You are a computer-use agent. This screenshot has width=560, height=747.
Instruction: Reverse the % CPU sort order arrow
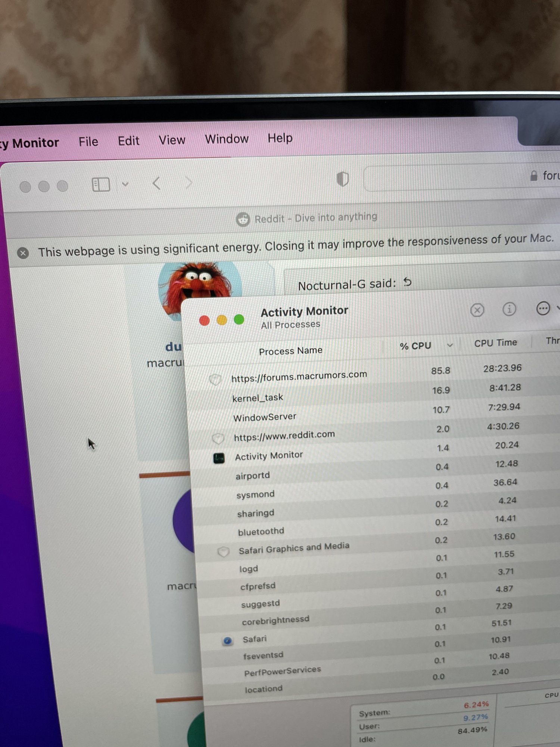(450, 345)
